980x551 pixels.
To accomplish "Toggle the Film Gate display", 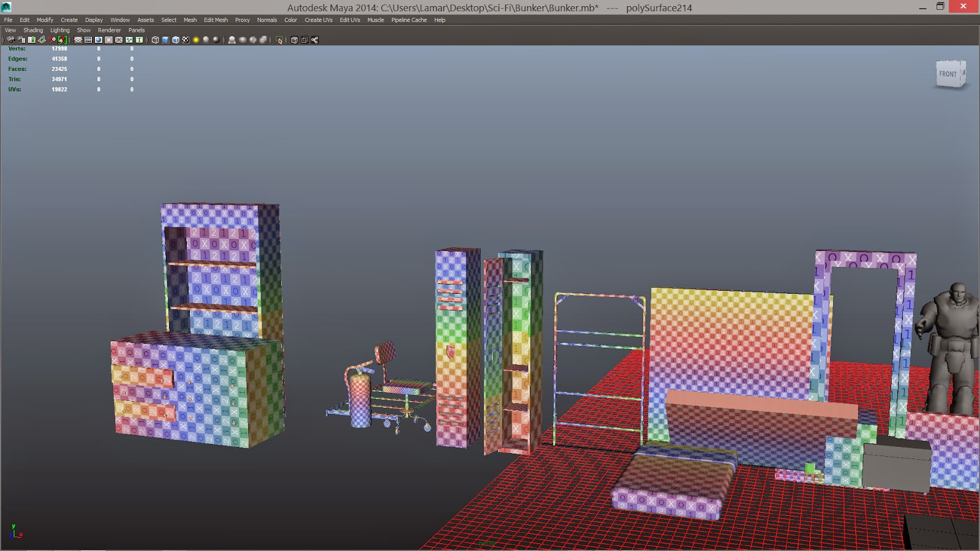I will [x=88, y=40].
